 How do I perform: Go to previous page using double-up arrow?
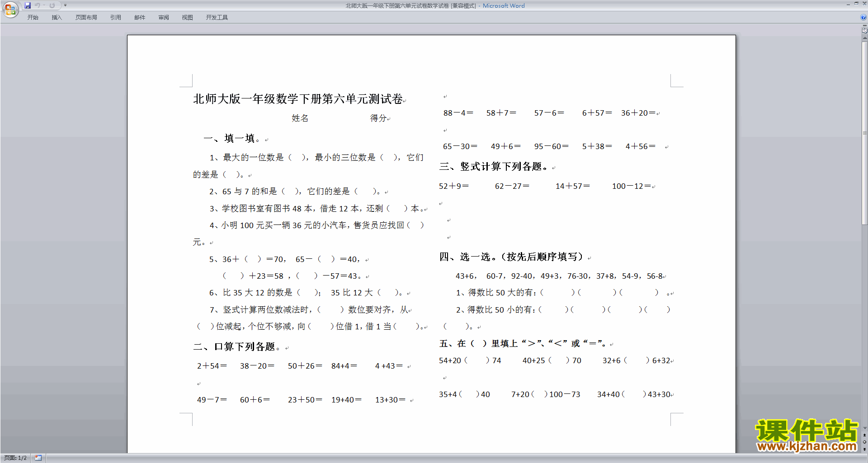tap(864, 435)
